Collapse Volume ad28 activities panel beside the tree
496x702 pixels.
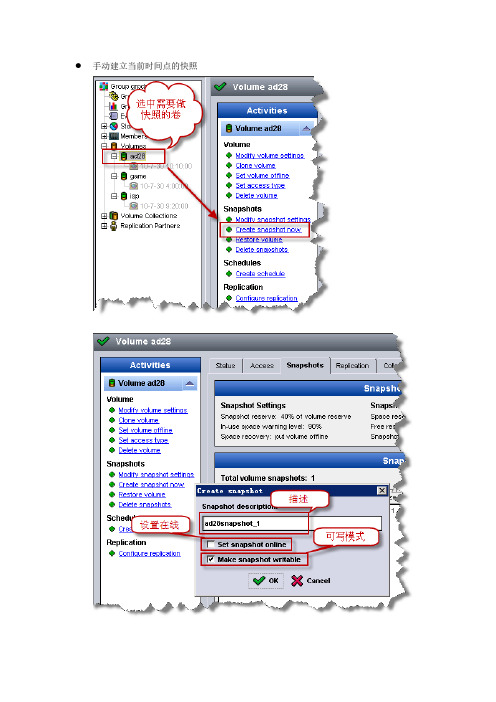point(306,129)
